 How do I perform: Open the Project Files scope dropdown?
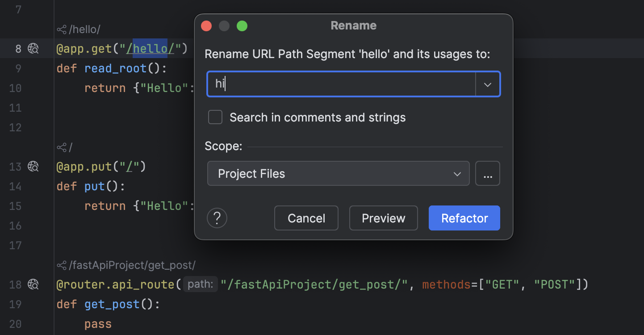tap(338, 173)
